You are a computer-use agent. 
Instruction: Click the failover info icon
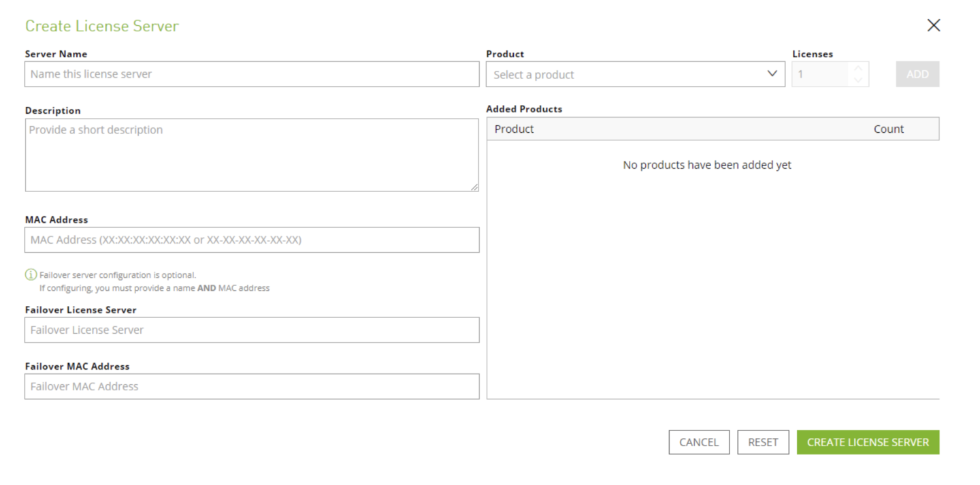(31, 275)
